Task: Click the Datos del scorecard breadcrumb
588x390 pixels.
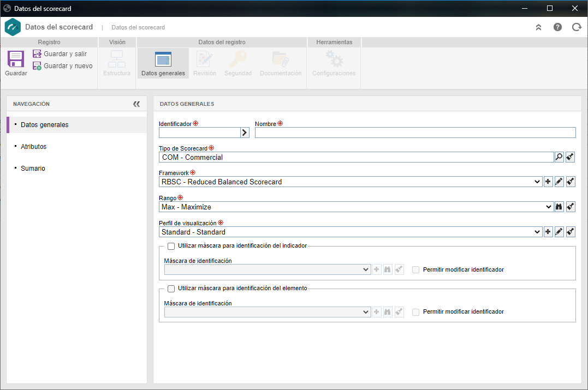Action: 138,27
